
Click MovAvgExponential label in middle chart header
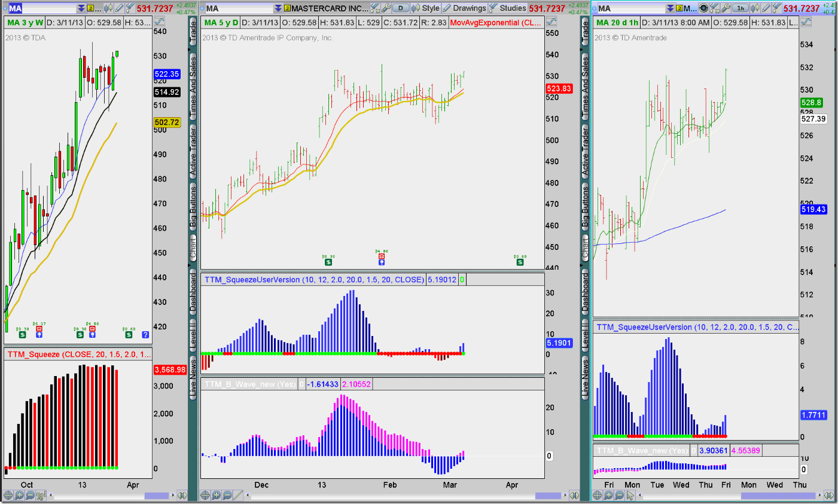pyautogui.click(x=495, y=22)
